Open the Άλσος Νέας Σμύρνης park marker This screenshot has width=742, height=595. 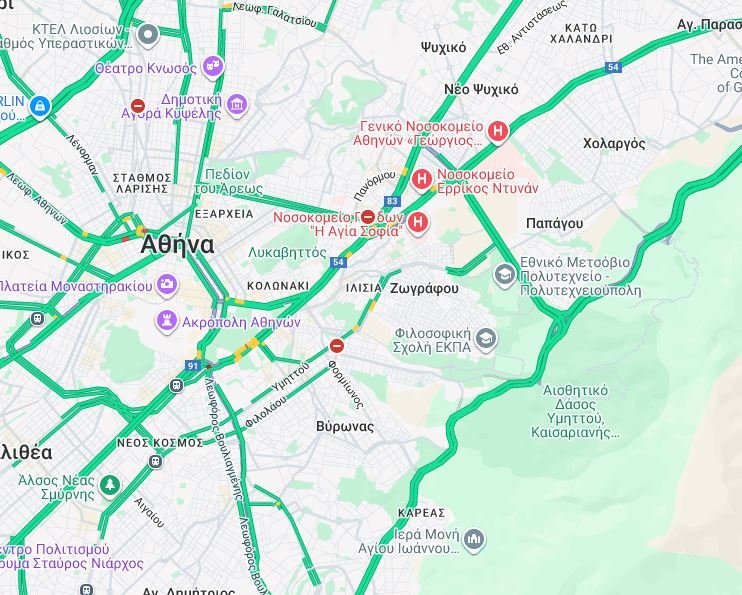pyautogui.click(x=110, y=486)
